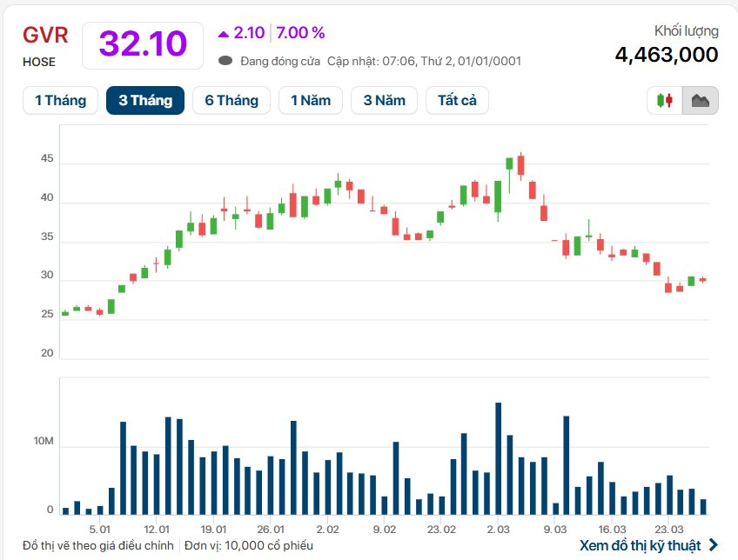Click the 7.00 % change value
The height and width of the screenshot is (560, 738).
click(x=300, y=33)
